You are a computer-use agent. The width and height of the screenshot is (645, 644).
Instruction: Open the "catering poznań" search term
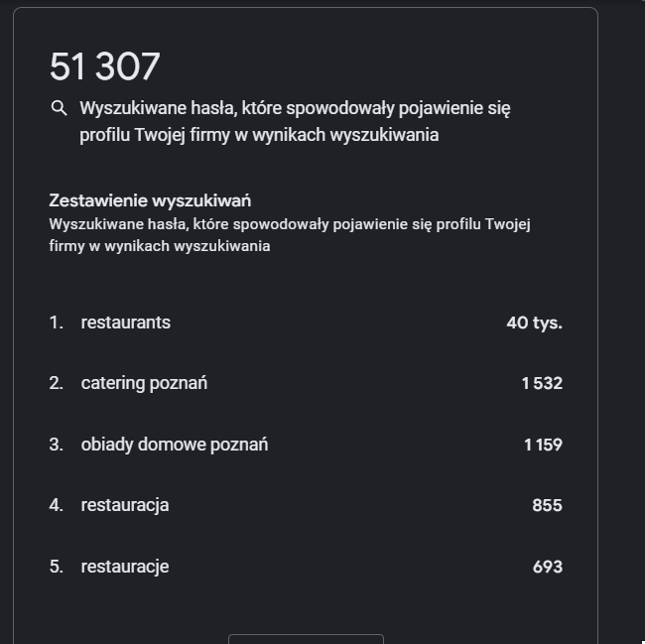pyautogui.click(x=144, y=383)
